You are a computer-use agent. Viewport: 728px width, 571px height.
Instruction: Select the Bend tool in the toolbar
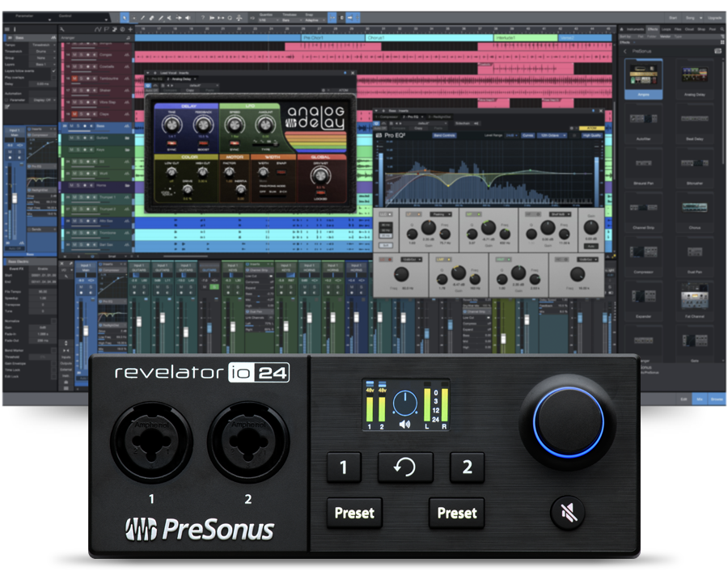coord(179,18)
